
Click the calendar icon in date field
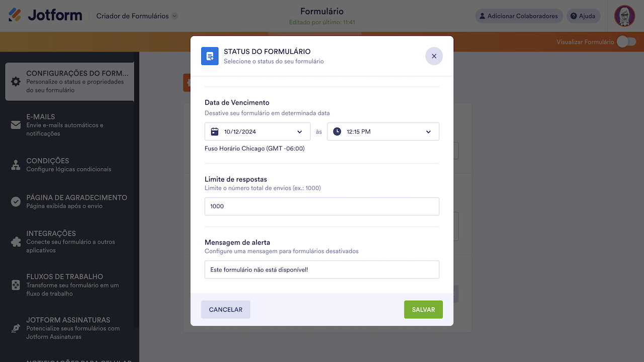pyautogui.click(x=215, y=132)
